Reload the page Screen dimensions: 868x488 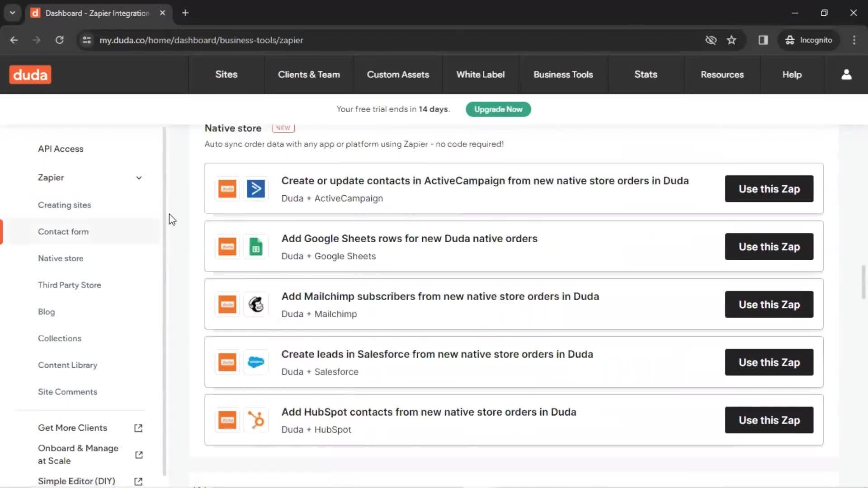click(59, 40)
